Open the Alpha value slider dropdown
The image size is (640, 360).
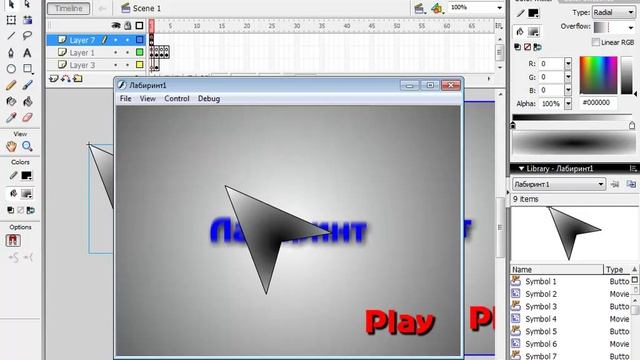pos(568,104)
